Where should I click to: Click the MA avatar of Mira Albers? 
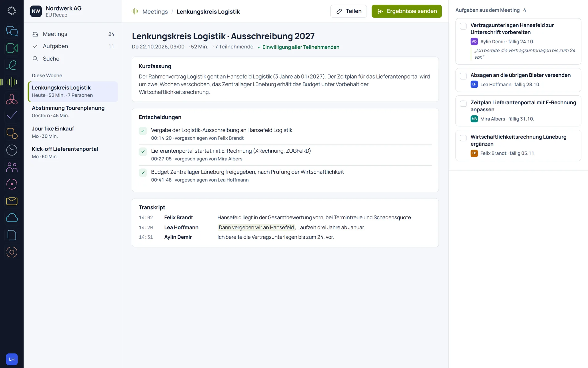tap(474, 119)
